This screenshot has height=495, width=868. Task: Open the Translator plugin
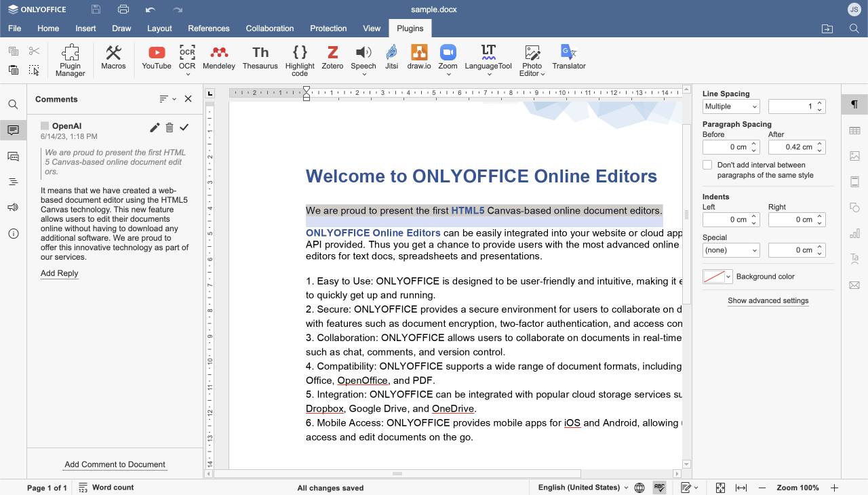[569, 58]
